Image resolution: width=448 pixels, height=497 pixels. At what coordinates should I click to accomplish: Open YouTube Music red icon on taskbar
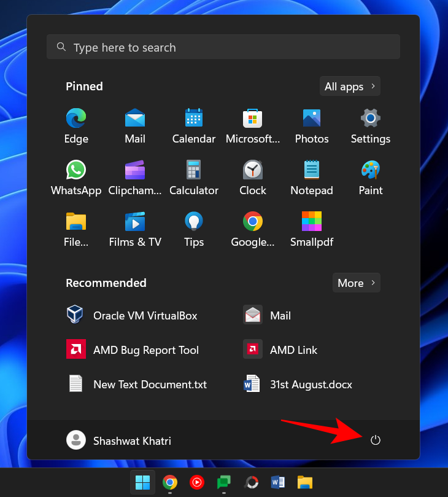click(x=196, y=482)
